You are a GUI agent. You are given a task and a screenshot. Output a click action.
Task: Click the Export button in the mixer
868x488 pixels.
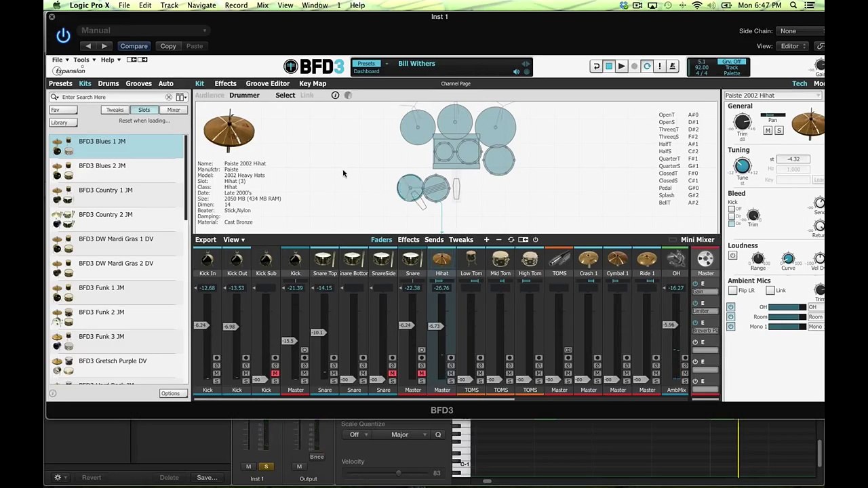(205, 240)
